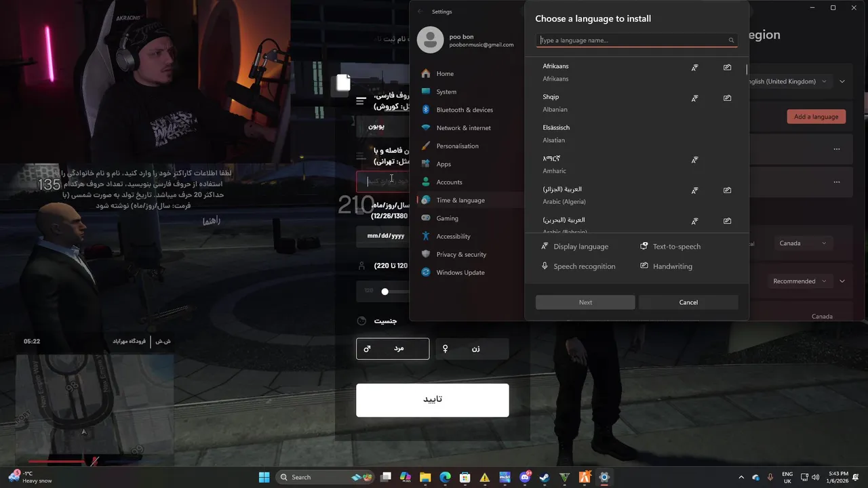
Task: Click the تایید confirm button in game form
Action: pos(433,400)
